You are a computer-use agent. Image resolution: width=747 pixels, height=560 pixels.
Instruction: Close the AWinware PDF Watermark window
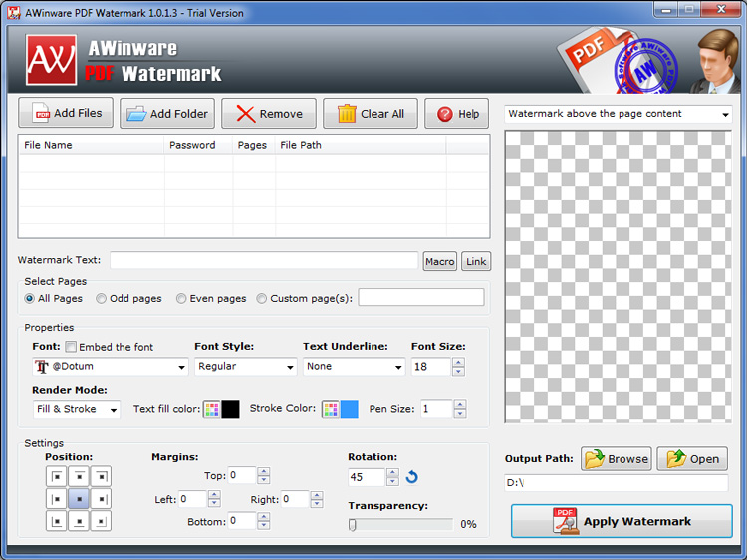[x=720, y=10]
